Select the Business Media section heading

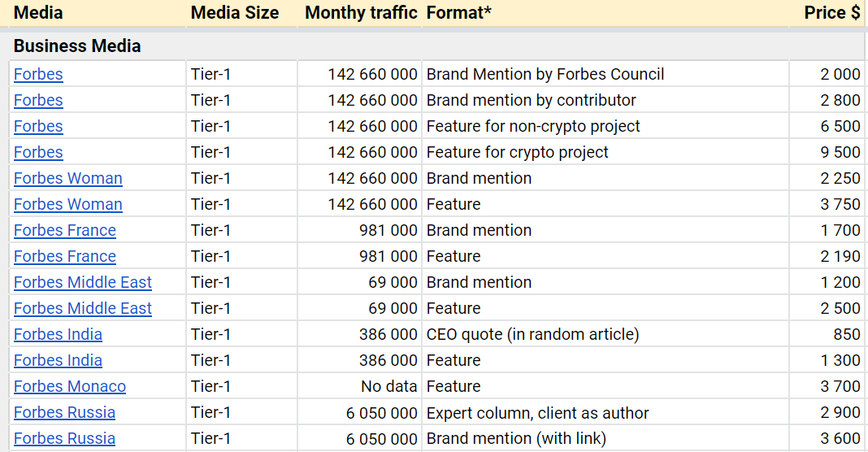pyautogui.click(x=77, y=46)
